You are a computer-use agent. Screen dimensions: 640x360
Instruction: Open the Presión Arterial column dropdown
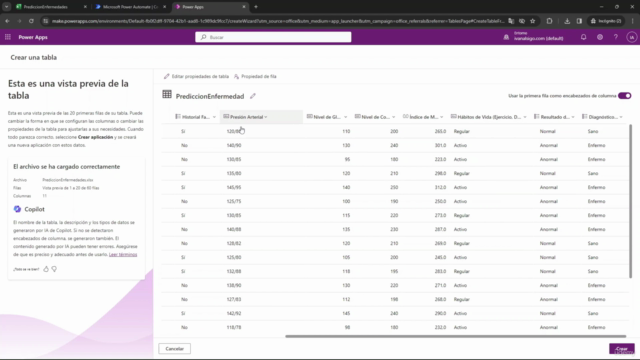[266, 117]
